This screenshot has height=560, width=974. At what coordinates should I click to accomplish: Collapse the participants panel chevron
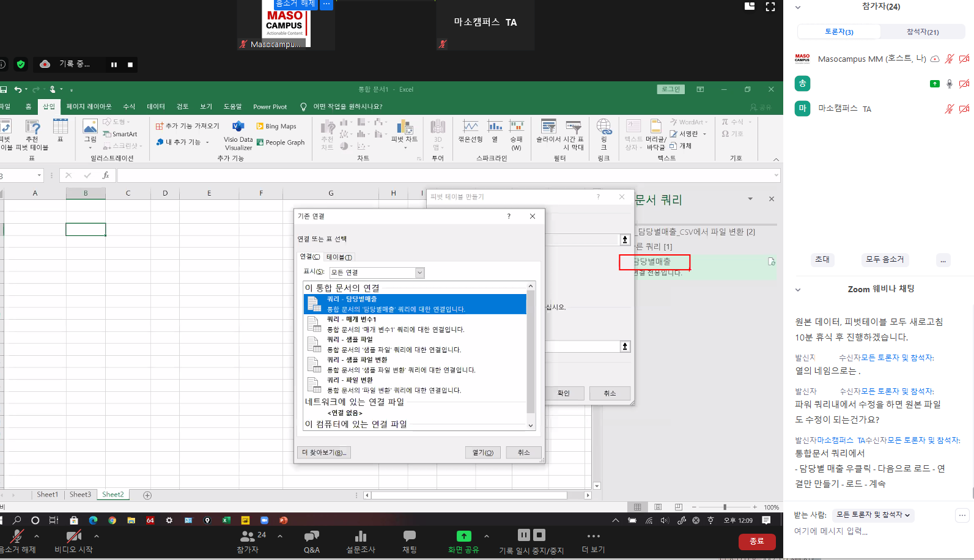click(797, 7)
